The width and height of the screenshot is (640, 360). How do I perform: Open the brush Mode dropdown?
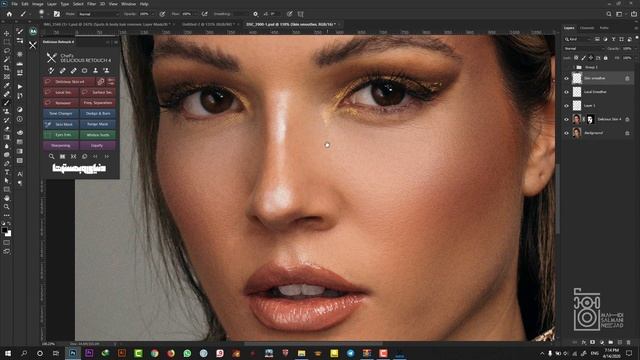[x=98, y=14]
